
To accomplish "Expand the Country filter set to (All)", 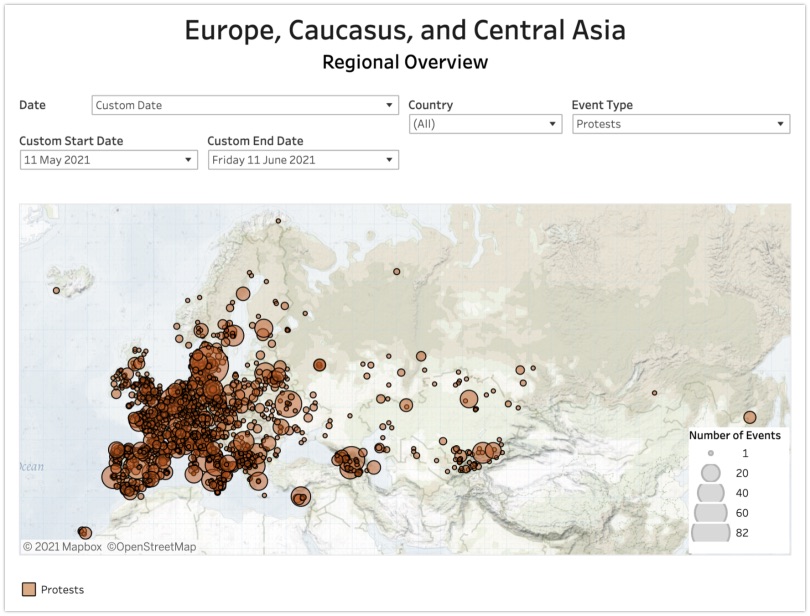I will pyautogui.click(x=485, y=124).
